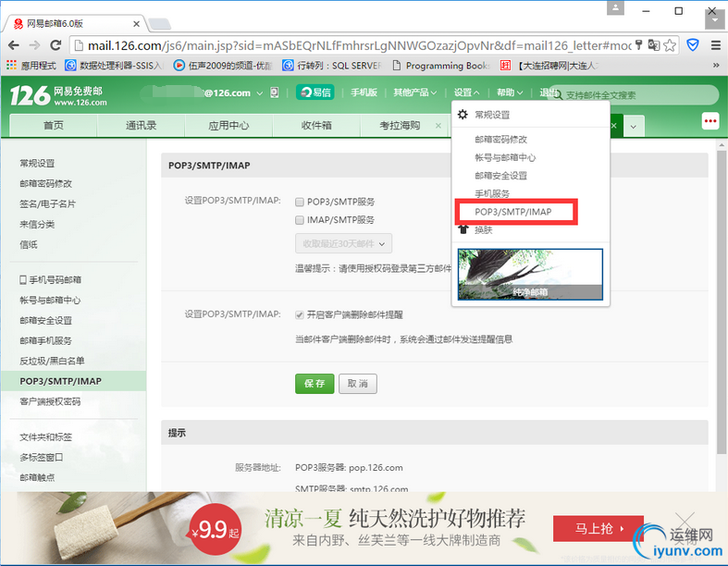Collapse the 设置 menu

466,92
